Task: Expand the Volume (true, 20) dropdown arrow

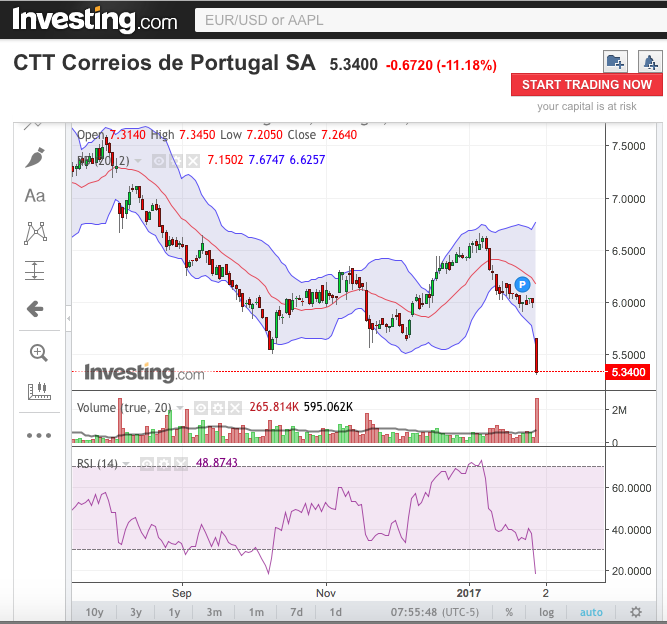Action: tap(180, 407)
